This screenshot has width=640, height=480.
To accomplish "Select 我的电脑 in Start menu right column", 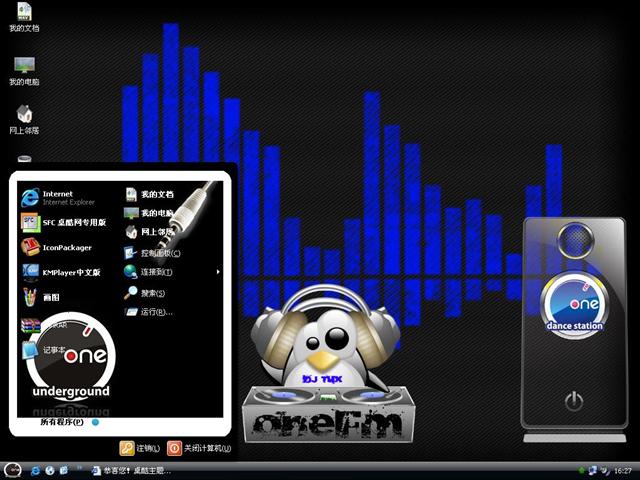I will pyautogui.click(x=149, y=213).
